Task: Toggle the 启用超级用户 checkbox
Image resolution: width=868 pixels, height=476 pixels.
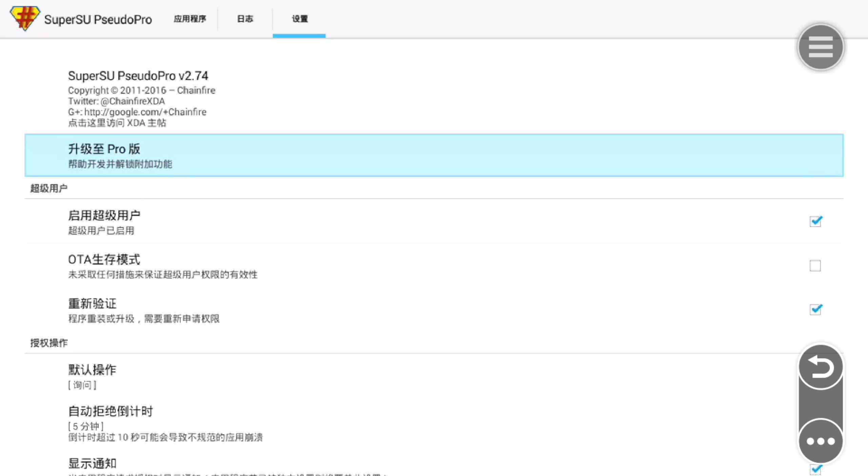Action: 815,222
